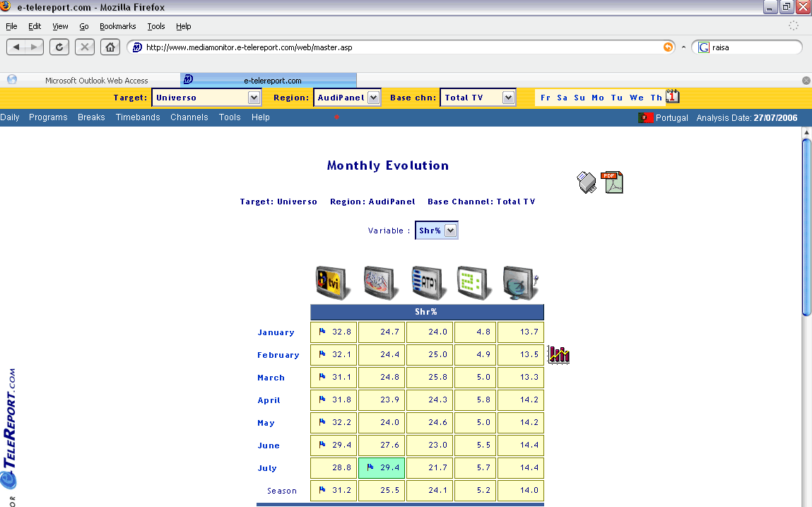Click the January row label

click(276, 332)
